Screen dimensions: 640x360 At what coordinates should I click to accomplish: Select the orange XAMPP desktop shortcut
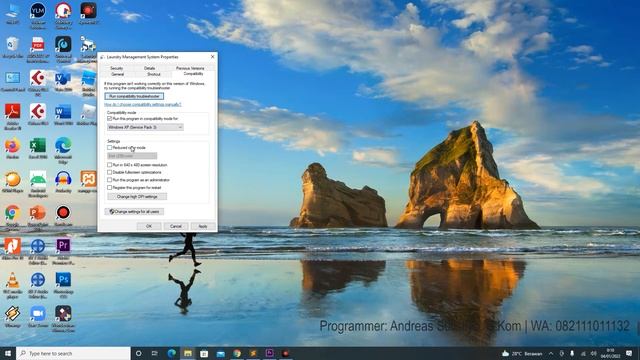pyautogui.click(x=88, y=182)
